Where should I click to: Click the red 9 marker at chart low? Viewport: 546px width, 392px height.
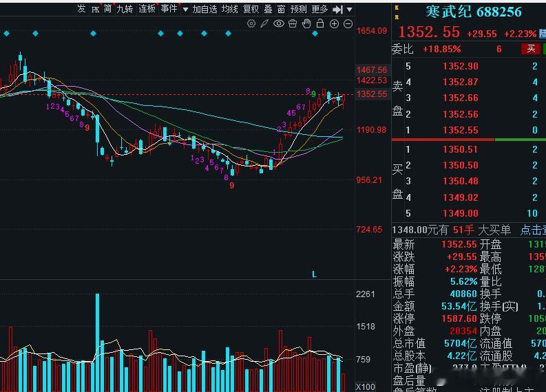[232, 186]
